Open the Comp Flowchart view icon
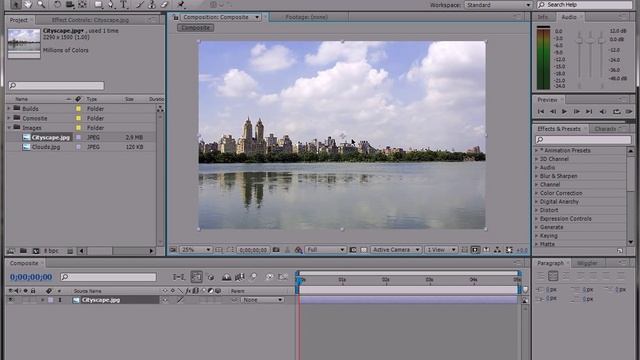This screenshot has width=640, height=360. click(x=497, y=249)
